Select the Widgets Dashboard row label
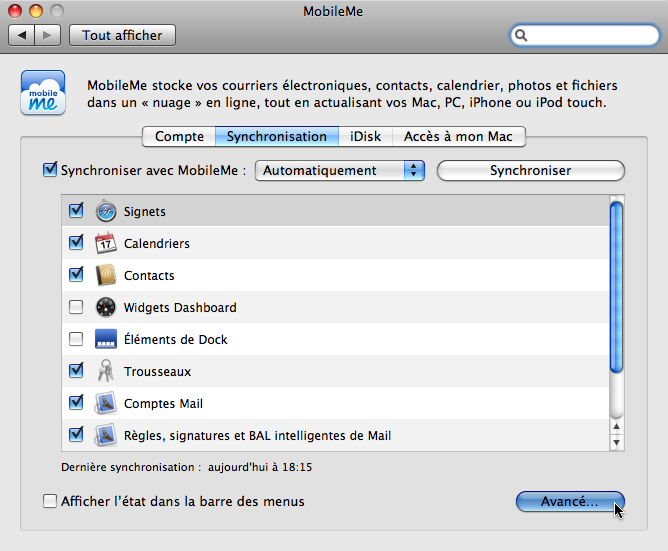668x551 pixels. click(x=180, y=308)
